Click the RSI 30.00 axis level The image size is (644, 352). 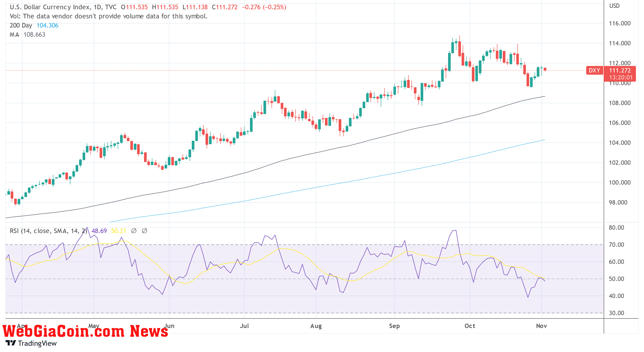(x=616, y=313)
